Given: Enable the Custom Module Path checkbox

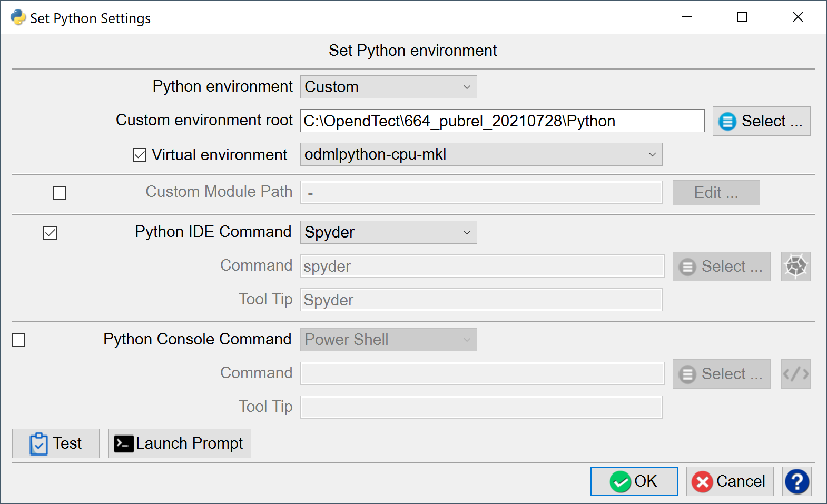Looking at the screenshot, I should [60, 193].
